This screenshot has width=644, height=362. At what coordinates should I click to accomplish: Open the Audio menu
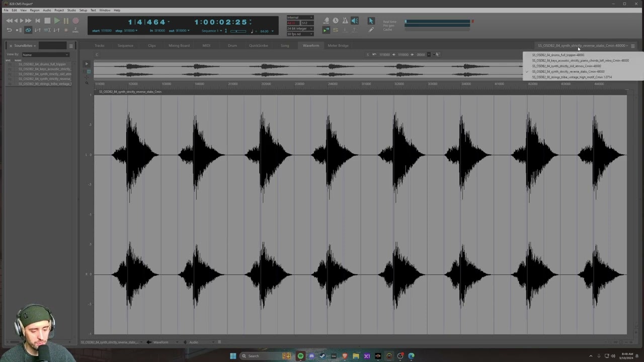[x=47, y=10]
